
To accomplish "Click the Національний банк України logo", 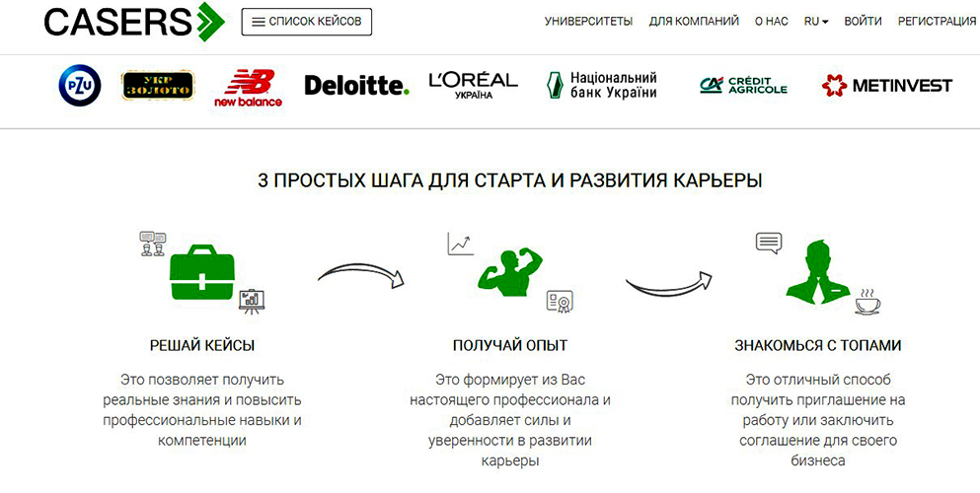I will (602, 86).
